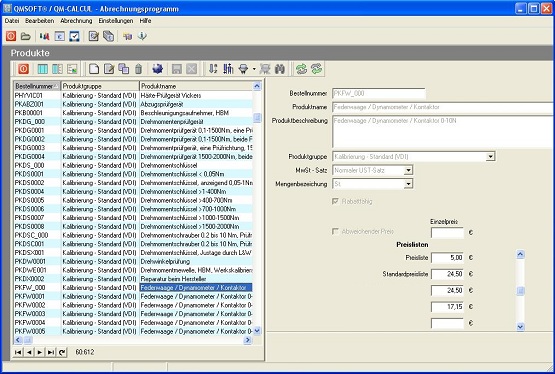
Task: Sort by Produktname column header
Action: (196, 86)
